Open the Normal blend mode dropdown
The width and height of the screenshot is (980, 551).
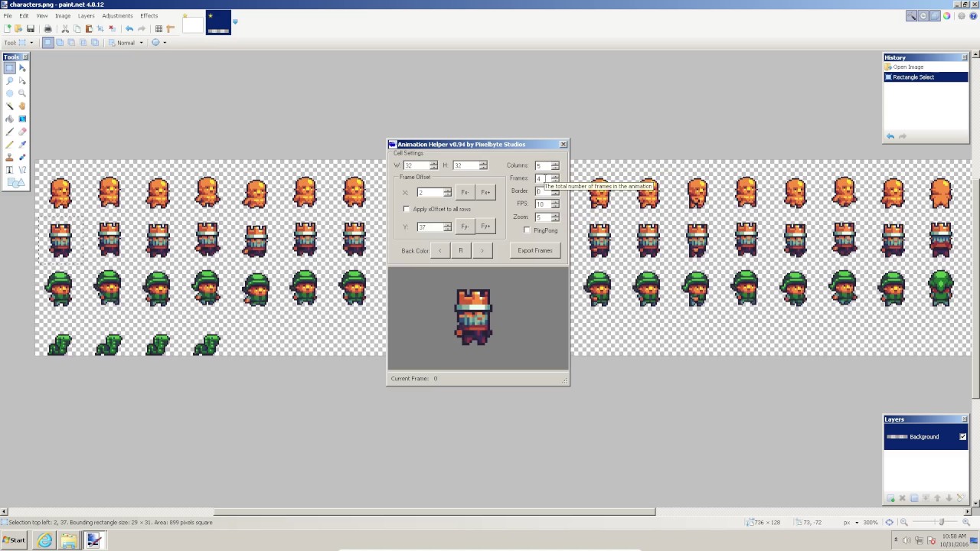(x=142, y=42)
